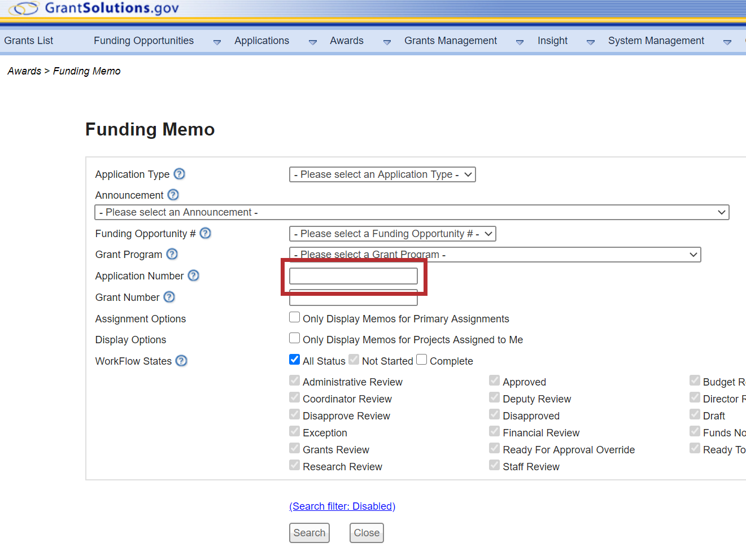Screen dimensions: 746x560
Task: Click Grant Program help question icon
Action: (172, 254)
